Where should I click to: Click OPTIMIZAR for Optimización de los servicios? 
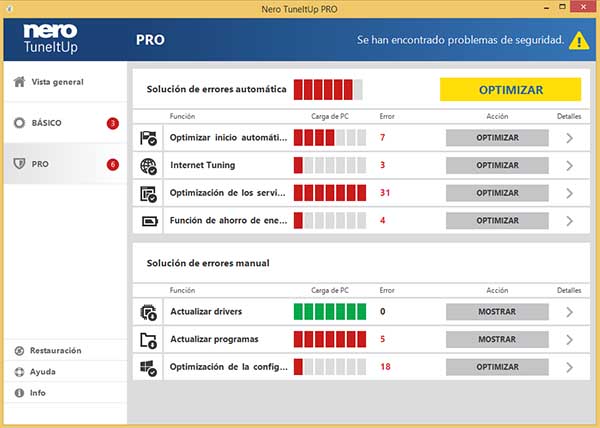click(x=497, y=193)
